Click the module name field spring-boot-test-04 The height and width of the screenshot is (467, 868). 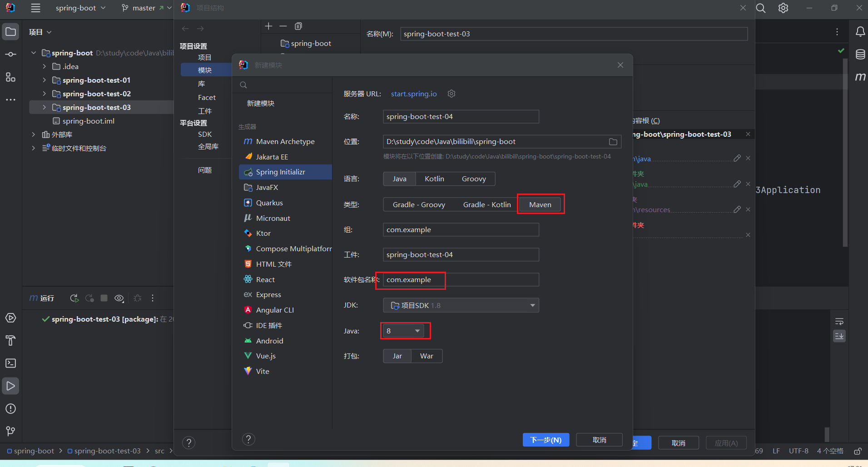[461, 117]
